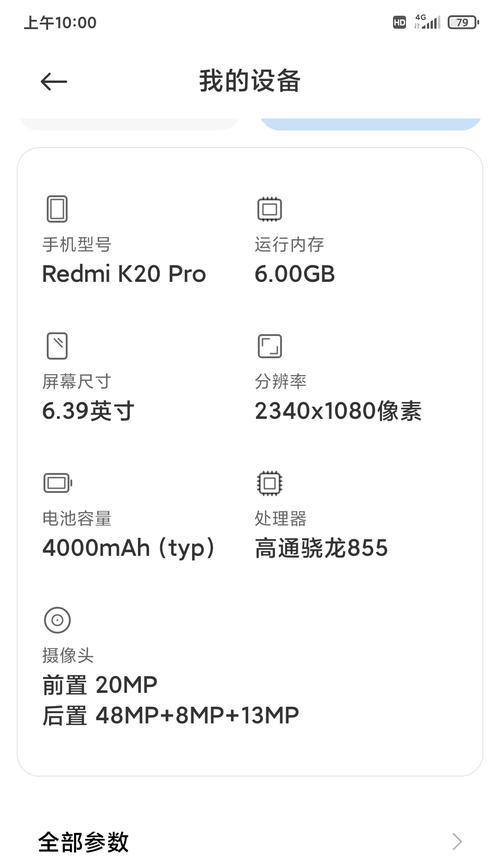The image size is (500, 866).
Task: Tap the HD status bar icon
Action: click(x=399, y=23)
